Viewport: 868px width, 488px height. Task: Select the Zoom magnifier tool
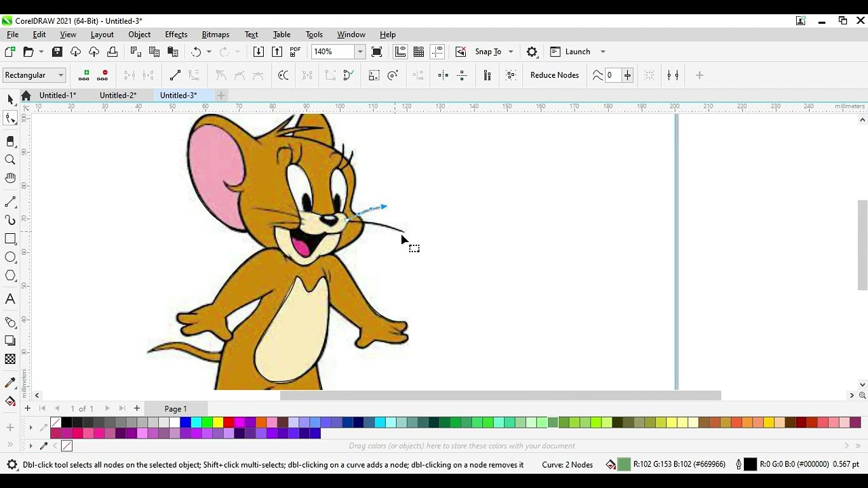click(10, 160)
